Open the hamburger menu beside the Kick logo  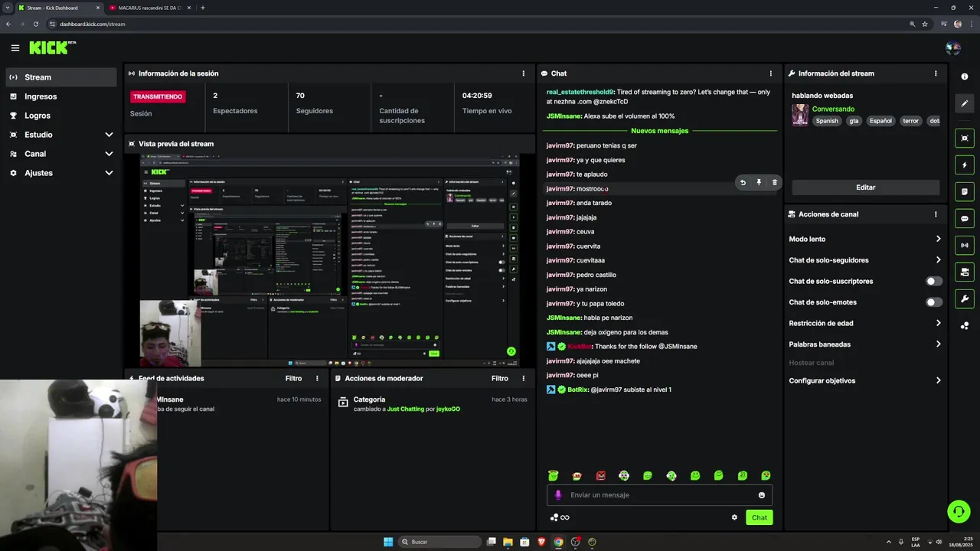click(x=15, y=48)
